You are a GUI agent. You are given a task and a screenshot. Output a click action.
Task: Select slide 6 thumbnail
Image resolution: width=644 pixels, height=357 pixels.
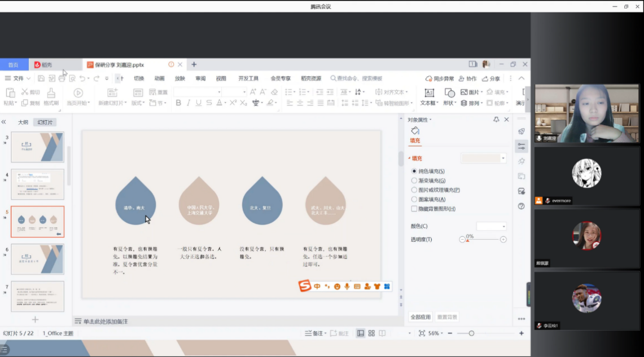(38, 259)
